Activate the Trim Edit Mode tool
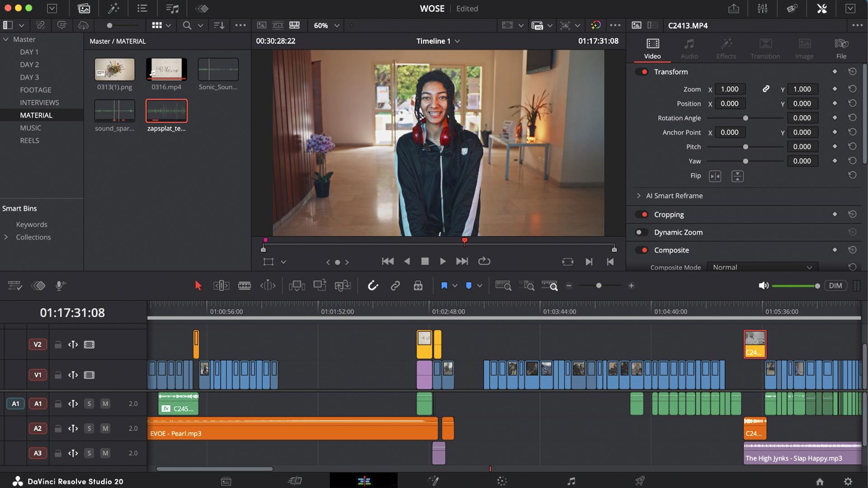Screen dimensions: 868x488 tap(221, 286)
